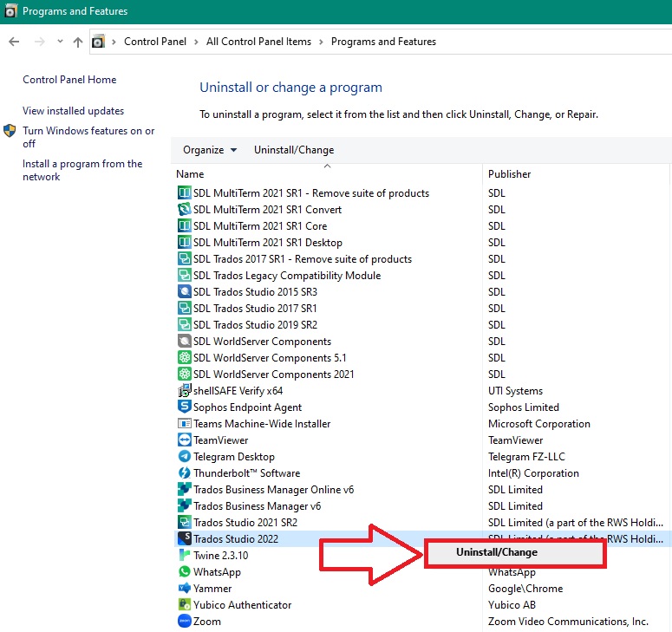Click the Microsoft Corporation publisher cell
Image resolution: width=672 pixels, height=632 pixels.
click(x=539, y=424)
